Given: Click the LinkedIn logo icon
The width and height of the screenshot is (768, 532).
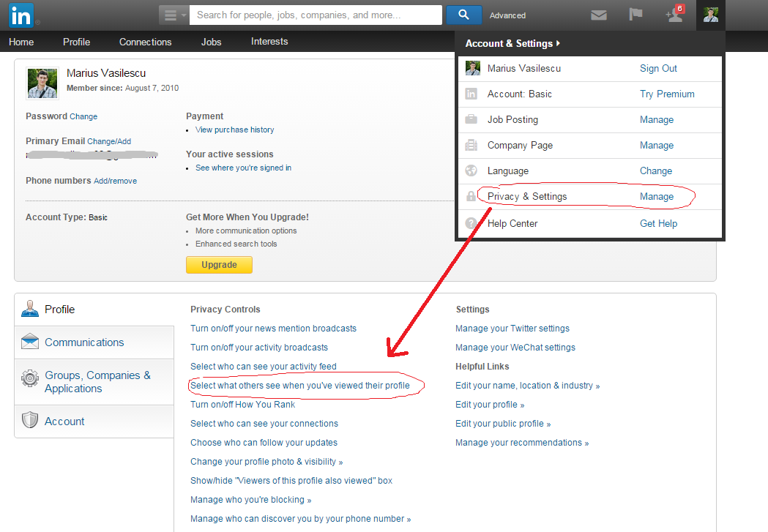Looking at the screenshot, I should [x=21, y=15].
